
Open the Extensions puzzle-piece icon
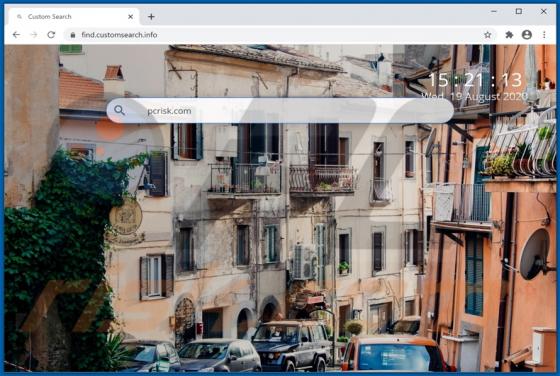click(x=509, y=35)
